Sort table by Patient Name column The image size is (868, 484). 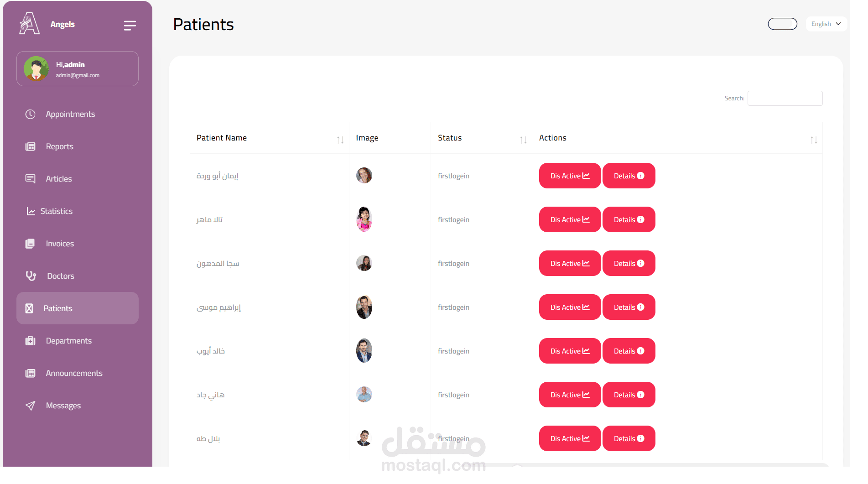340,140
